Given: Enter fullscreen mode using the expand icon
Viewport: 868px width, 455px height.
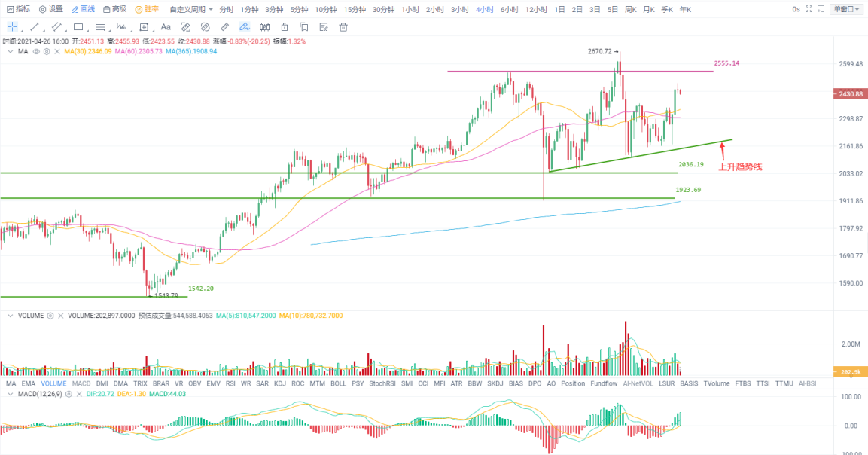Looking at the screenshot, I should pyautogui.click(x=809, y=9).
